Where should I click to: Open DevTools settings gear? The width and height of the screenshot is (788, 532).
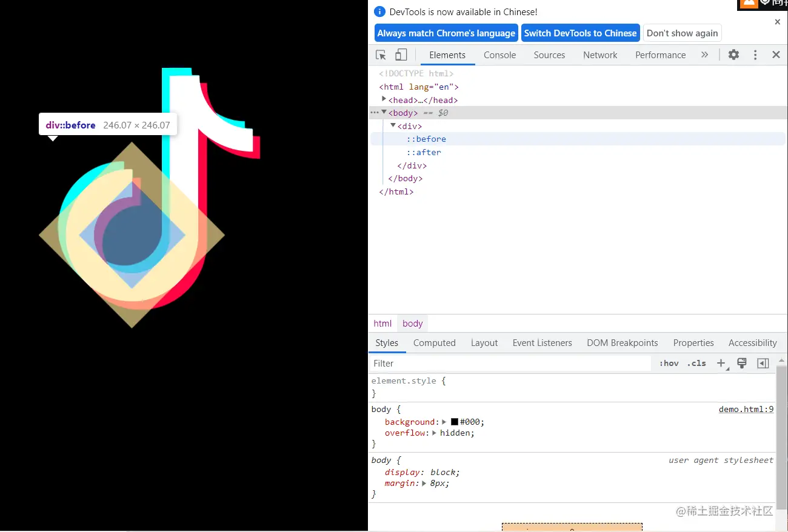733,55
